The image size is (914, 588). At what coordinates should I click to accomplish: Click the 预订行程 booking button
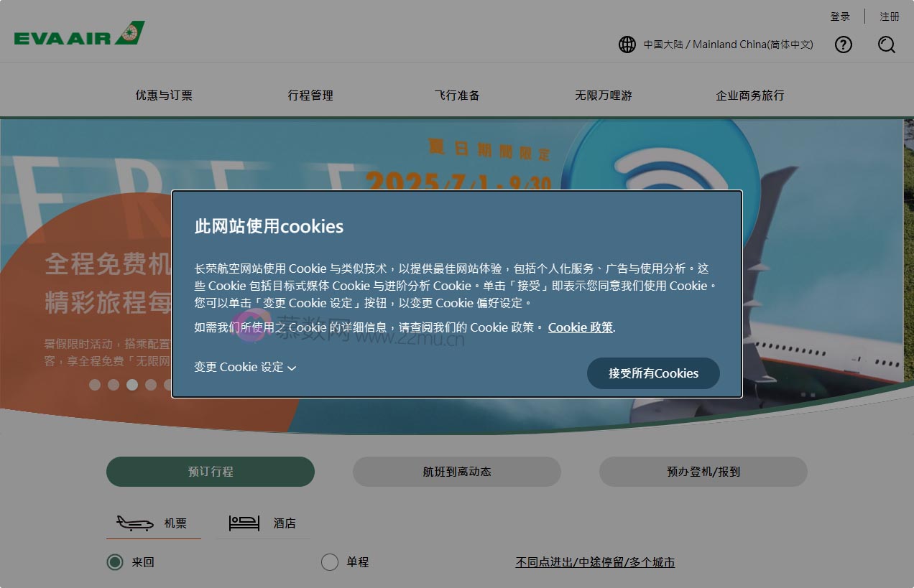pos(210,472)
